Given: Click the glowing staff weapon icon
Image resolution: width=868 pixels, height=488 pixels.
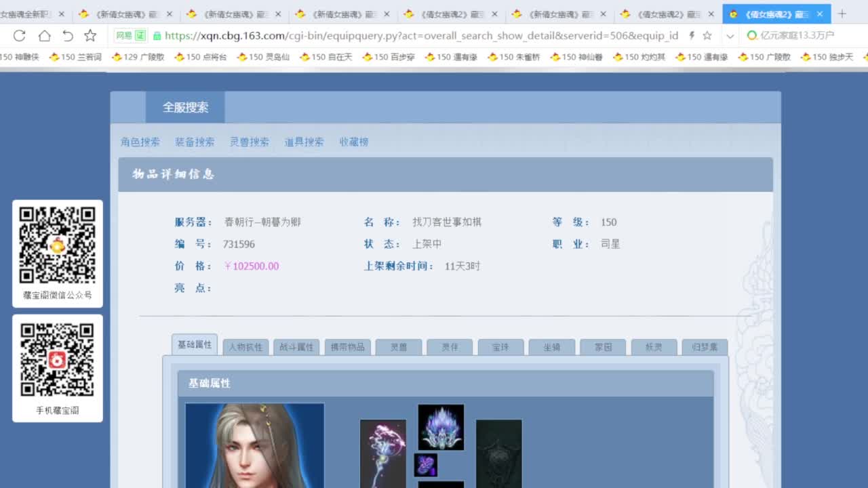Looking at the screenshot, I should pyautogui.click(x=383, y=453).
